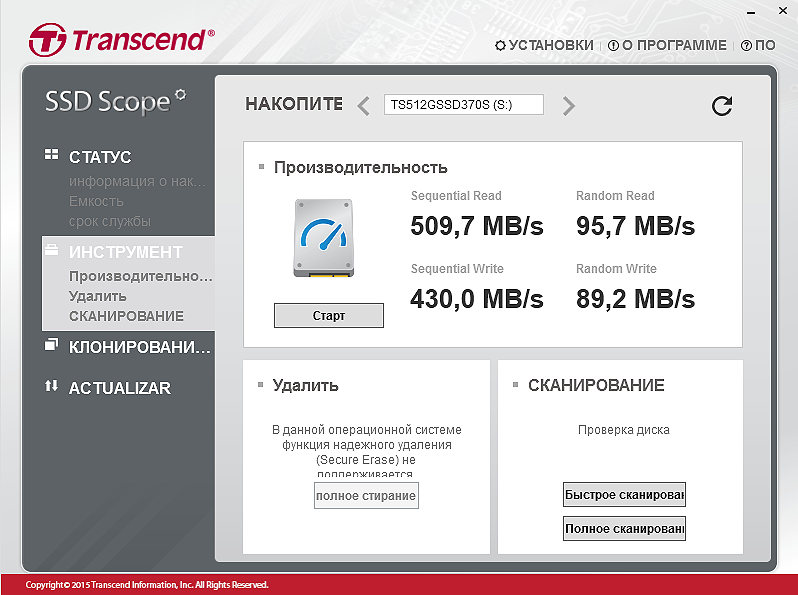Open the ACTUALIZAR section

120,388
